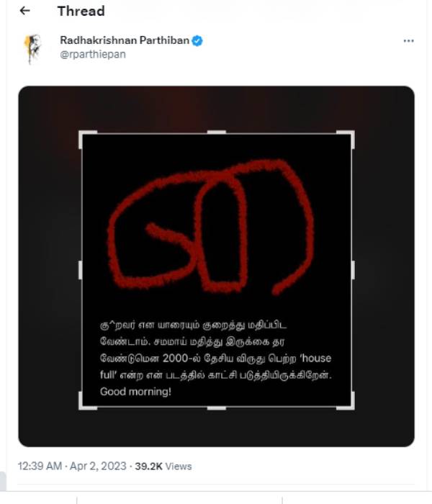Click the blue verified badge
The image size is (432, 504).
[197, 41]
